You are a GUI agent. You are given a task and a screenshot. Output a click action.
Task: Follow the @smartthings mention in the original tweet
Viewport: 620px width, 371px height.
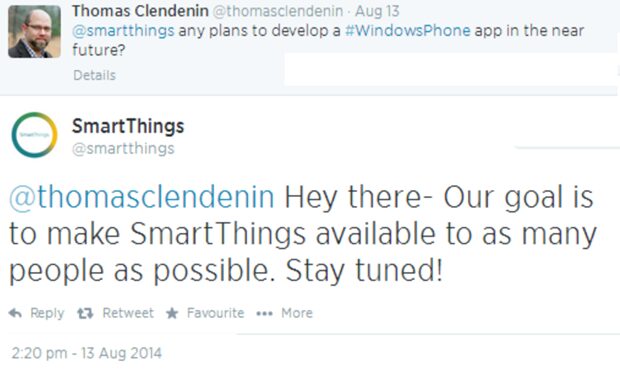coord(123,30)
